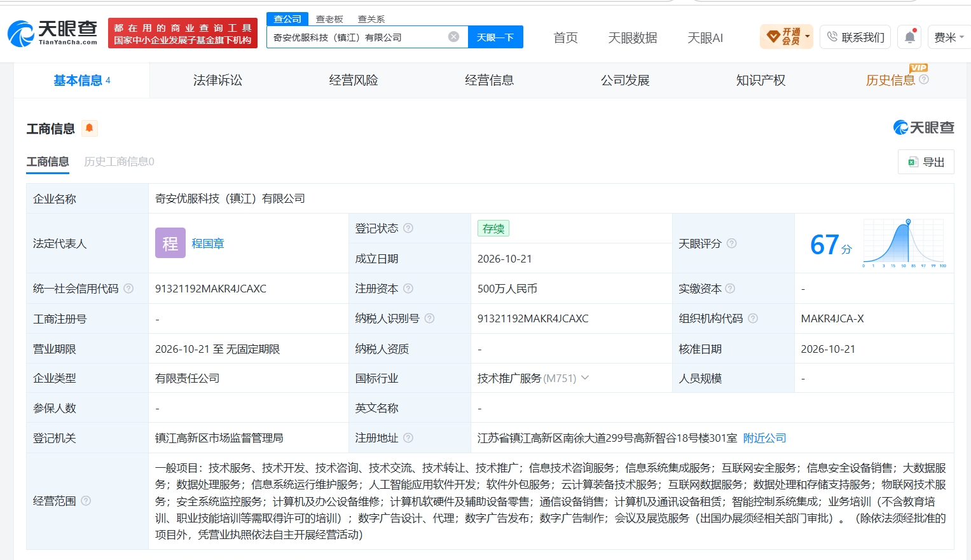Switch to the 查关系 search tab

[x=371, y=19]
